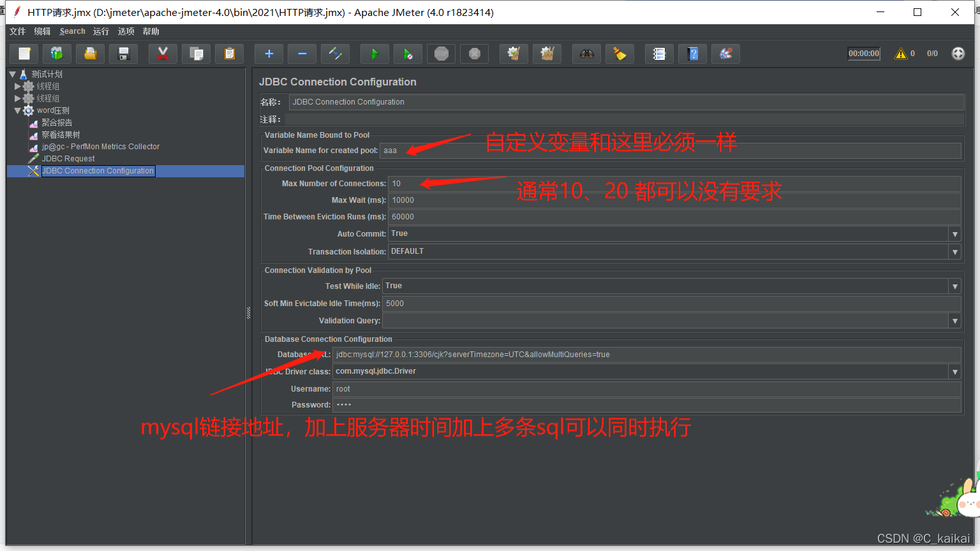Click the Paste clipboard icon

[x=230, y=54]
